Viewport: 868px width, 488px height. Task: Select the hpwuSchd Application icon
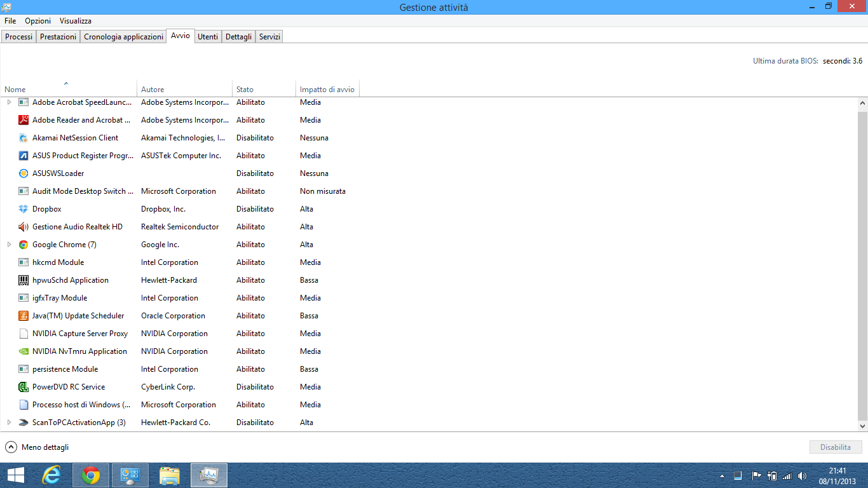click(x=24, y=280)
